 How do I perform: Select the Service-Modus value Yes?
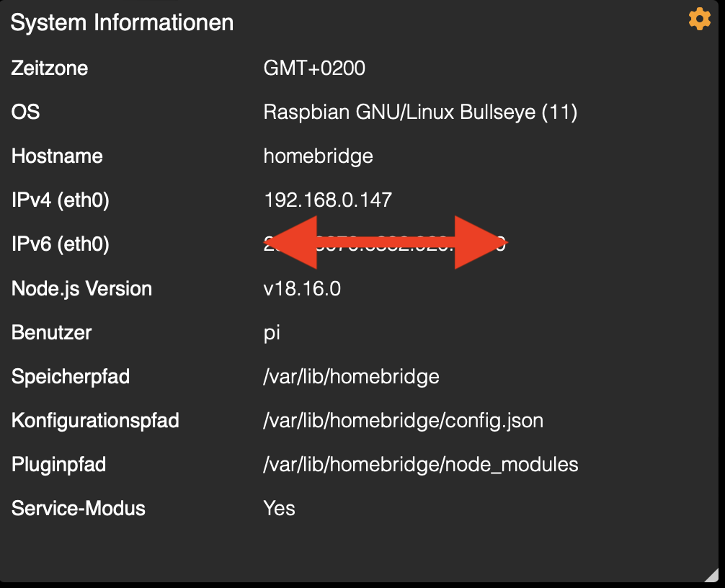click(279, 508)
